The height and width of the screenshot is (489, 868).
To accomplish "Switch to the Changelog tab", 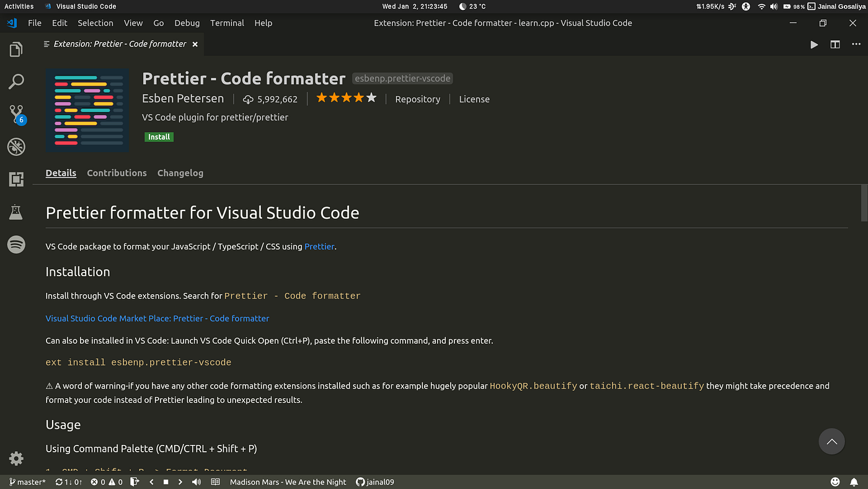I will pos(180,173).
